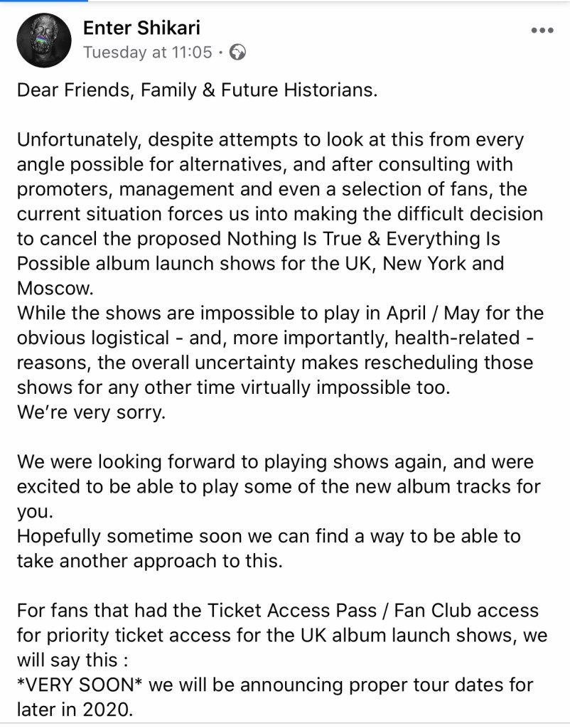The image size is (570, 728).
Task: Click the "We're very sorry." line
Action: [91, 412]
